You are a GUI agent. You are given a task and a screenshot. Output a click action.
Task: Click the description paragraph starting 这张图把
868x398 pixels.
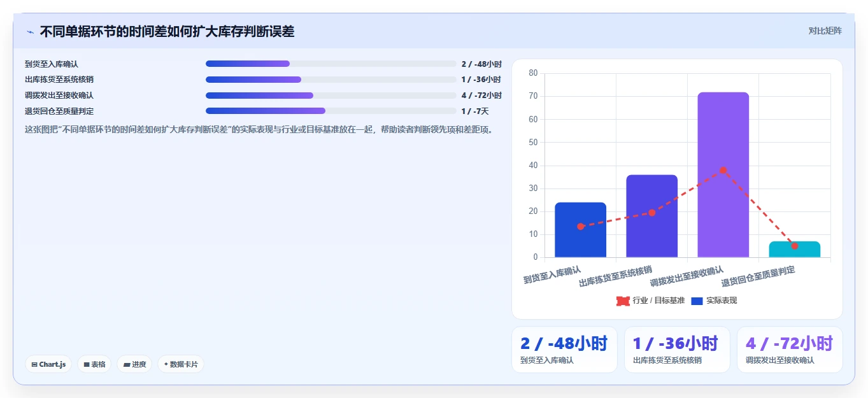tap(259, 129)
